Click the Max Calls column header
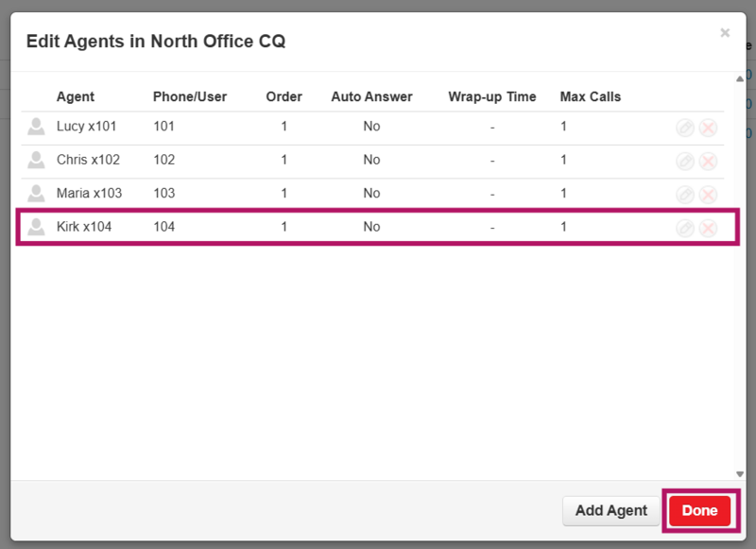The height and width of the screenshot is (549, 756). point(591,96)
